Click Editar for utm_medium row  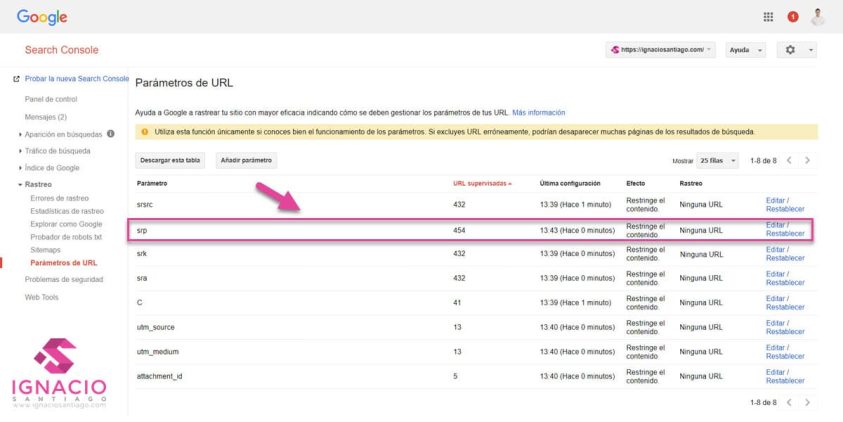point(775,348)
